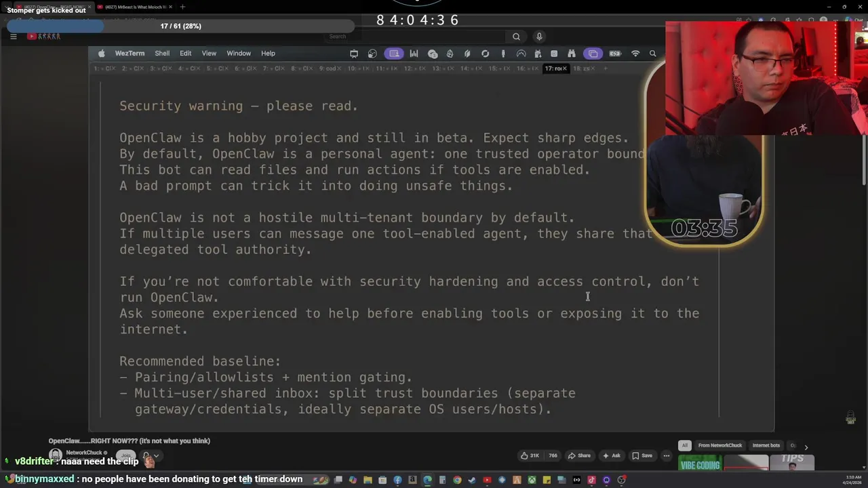Click the highlighted purple screen-share menu bar icon
Image resolution: width=868 pixels, height=488 pixels.
pyautogui.click(x=394, y=54)
